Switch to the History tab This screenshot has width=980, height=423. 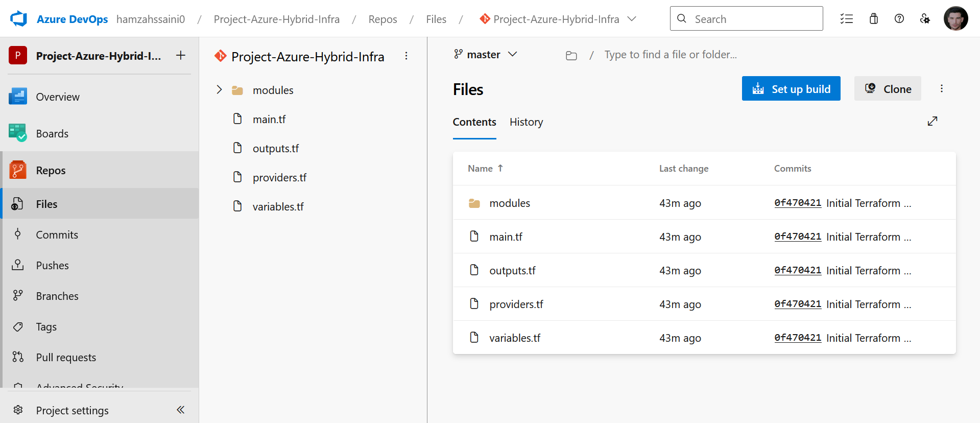(526, 122)
